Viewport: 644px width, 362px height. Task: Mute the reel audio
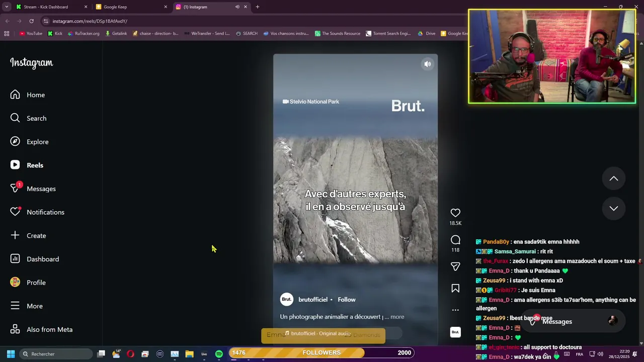427,64
